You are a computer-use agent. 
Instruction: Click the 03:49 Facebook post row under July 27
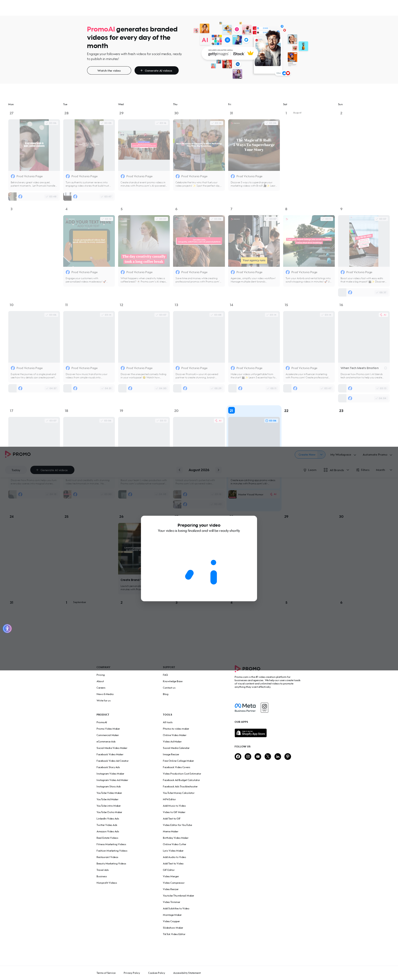coord(34,196)
